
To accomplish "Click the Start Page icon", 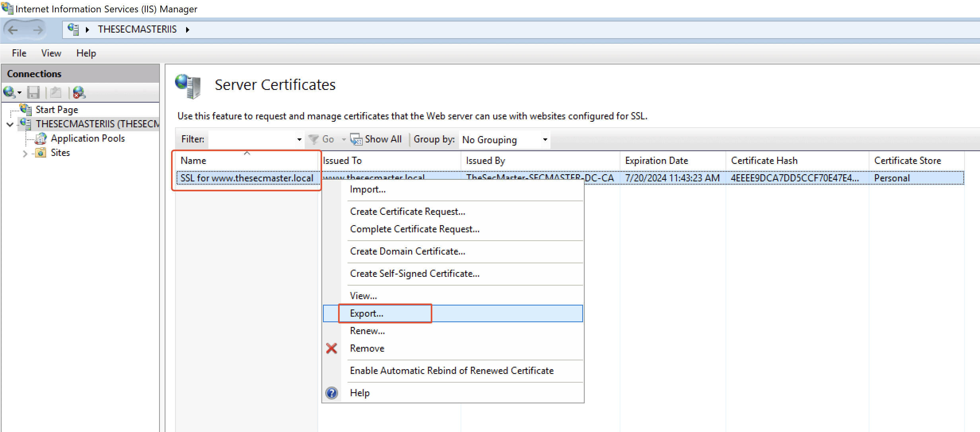I will pyautogui.click(x=26, y=109).
